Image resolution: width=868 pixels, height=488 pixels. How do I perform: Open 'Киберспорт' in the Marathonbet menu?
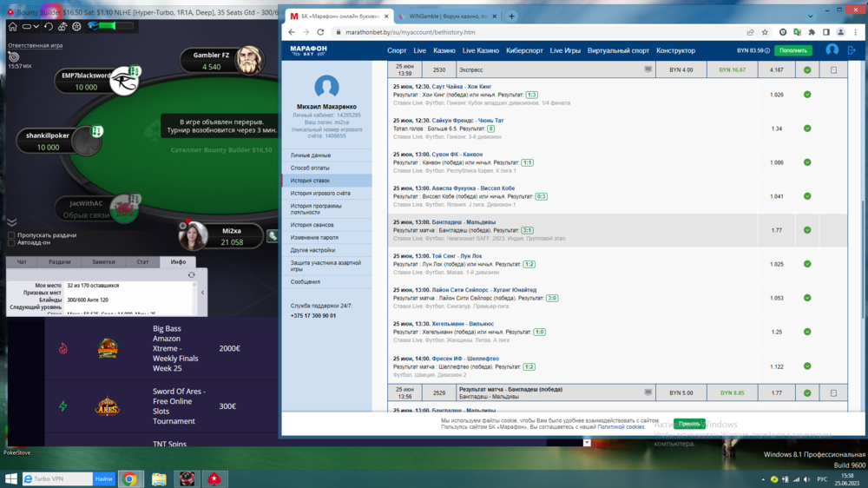click(x=524, y=50)
